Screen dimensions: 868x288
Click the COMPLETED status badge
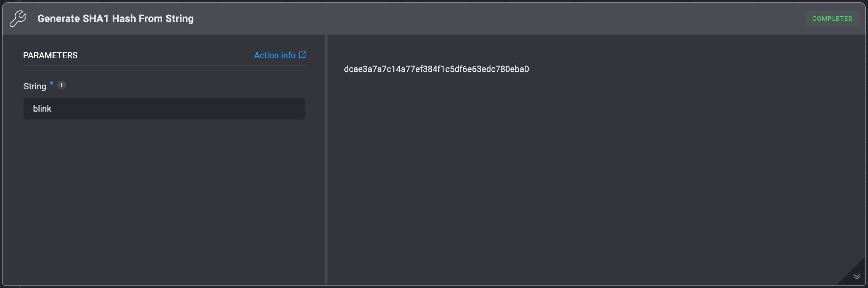tap(832, 19)
